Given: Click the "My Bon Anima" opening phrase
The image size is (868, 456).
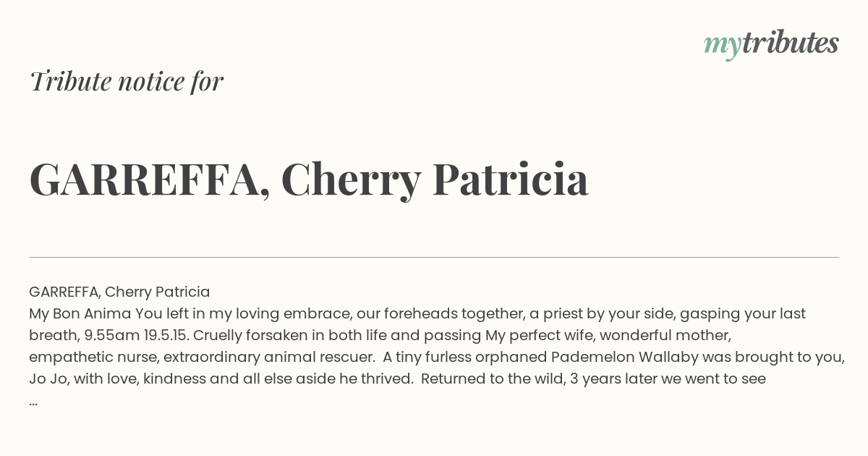Looking at the screenshot, I should click(x=80, y=313).
